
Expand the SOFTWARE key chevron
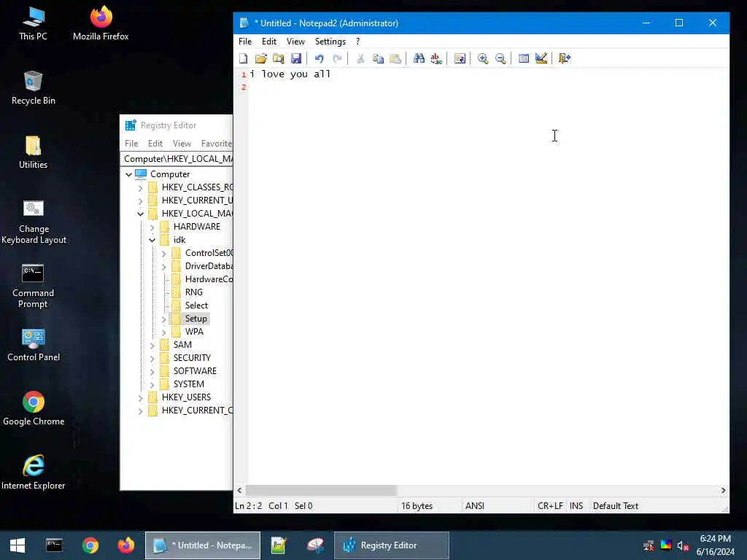[x=152, y=371]
